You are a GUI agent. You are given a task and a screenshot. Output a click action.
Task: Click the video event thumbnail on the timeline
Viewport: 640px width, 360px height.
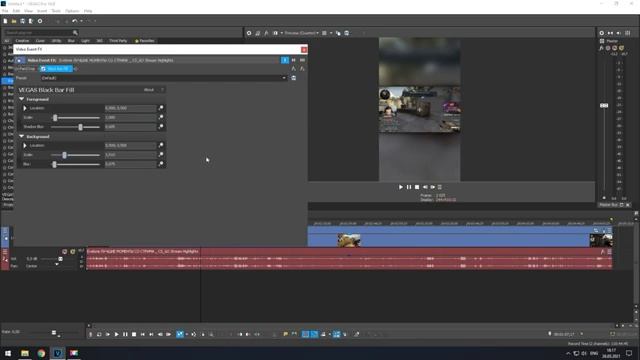tap(349, 240)
